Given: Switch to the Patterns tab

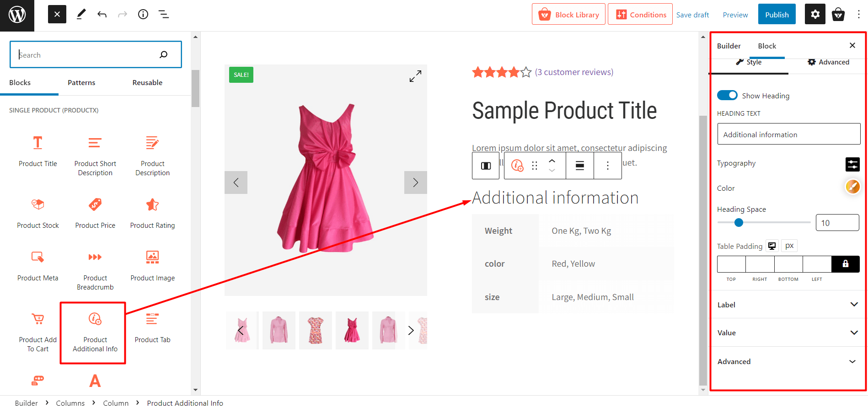Looking at the screenshot, I should click(81, 83).
